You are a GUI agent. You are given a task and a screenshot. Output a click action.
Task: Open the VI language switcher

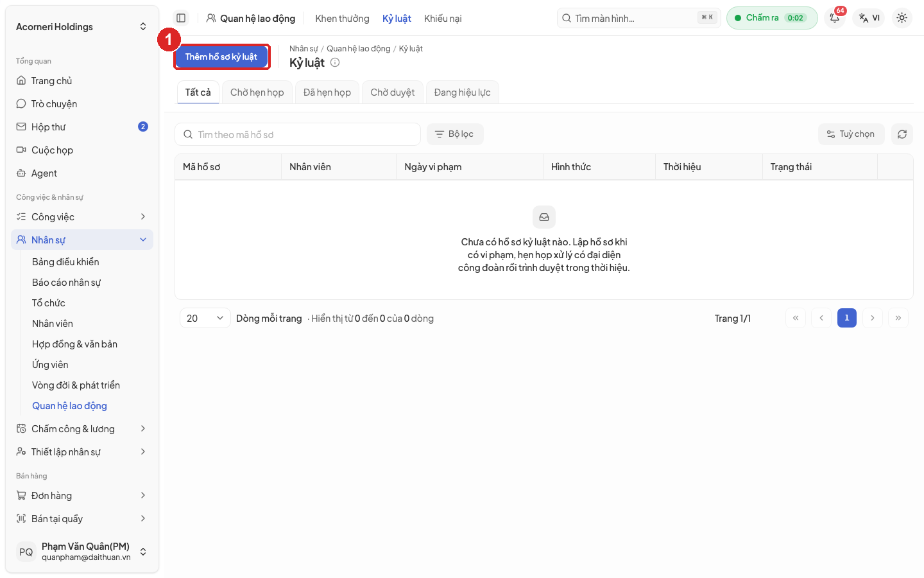tap(869, 18)
